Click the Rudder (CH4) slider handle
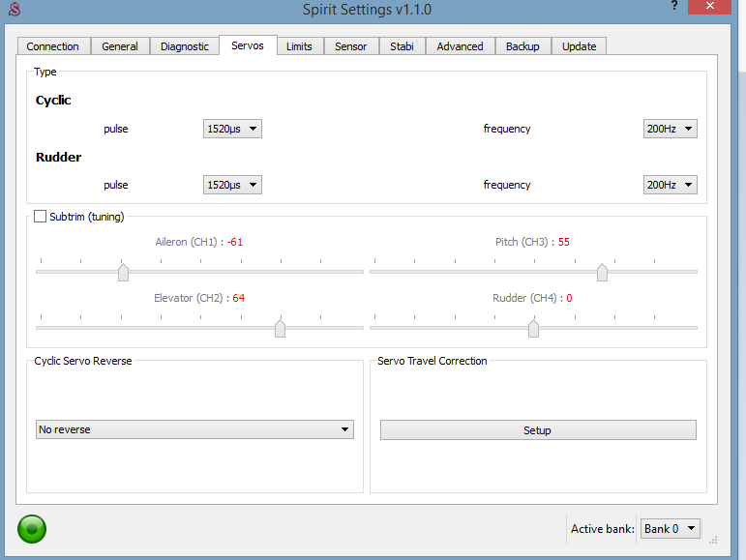The width and height of the screenshot is (746, 560). tap(533, 329)
